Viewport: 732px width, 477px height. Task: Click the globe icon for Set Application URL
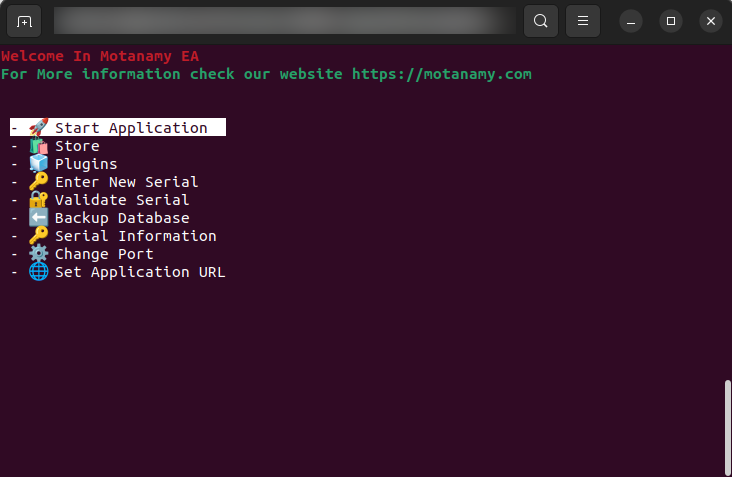(38, 272)
